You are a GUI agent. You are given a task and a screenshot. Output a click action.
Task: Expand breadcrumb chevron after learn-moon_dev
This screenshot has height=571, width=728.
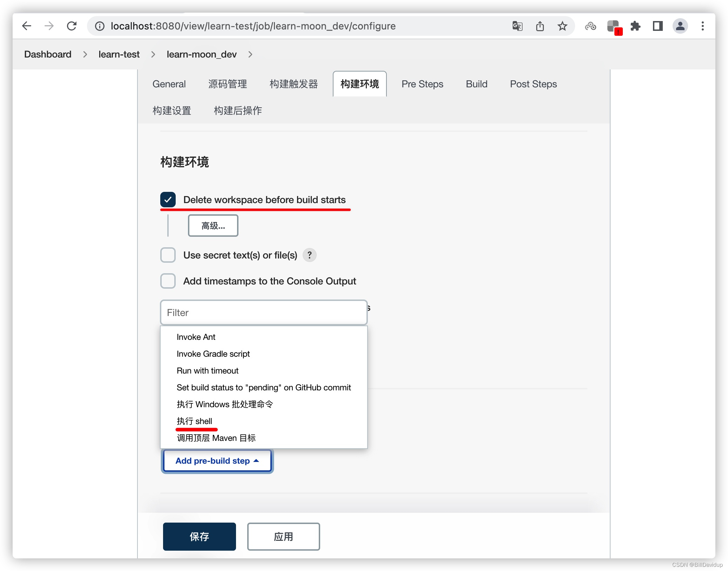pyautogui.click(x=250, y=54)
